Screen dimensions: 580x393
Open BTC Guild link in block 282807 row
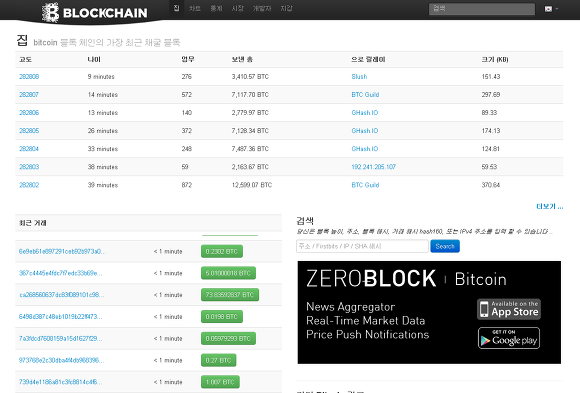pyautogui.click(x=365, y=95)
